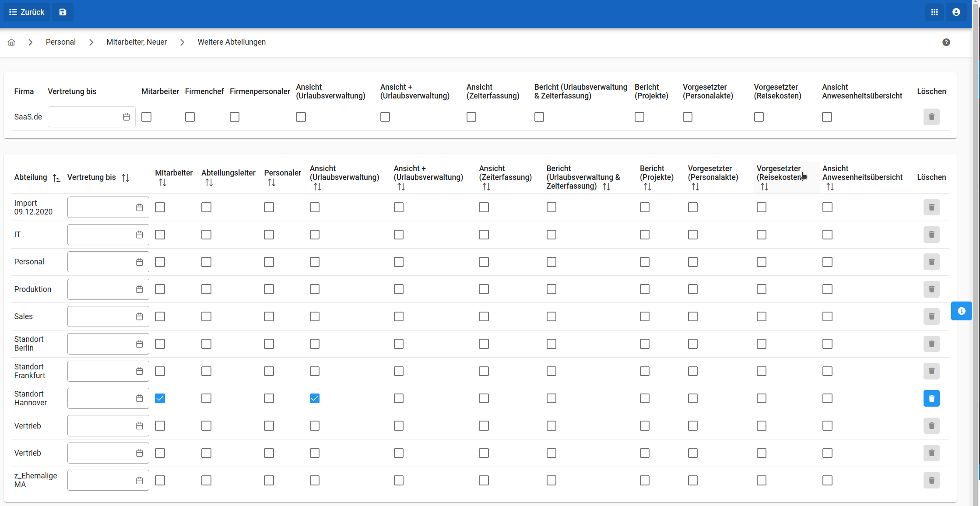Viewport: 980px width, 506px height.
Task: Uncheck Ansicht (Urlaubsverwaltung) for Standort Hannover
Action: point(315,398)
